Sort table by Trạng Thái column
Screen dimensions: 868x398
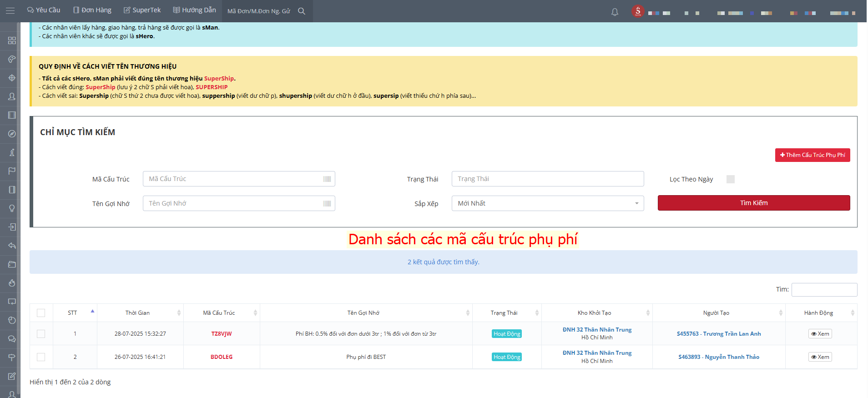point(507,313)
